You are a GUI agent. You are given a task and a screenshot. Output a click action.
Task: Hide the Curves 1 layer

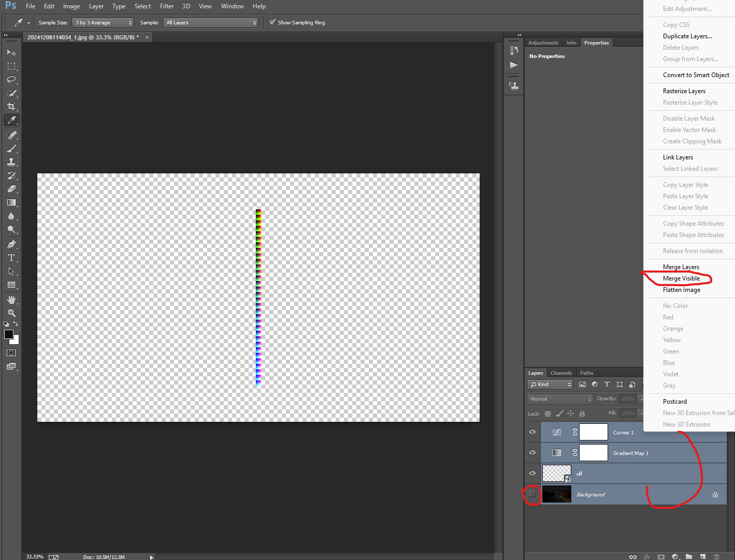point(532,432)
